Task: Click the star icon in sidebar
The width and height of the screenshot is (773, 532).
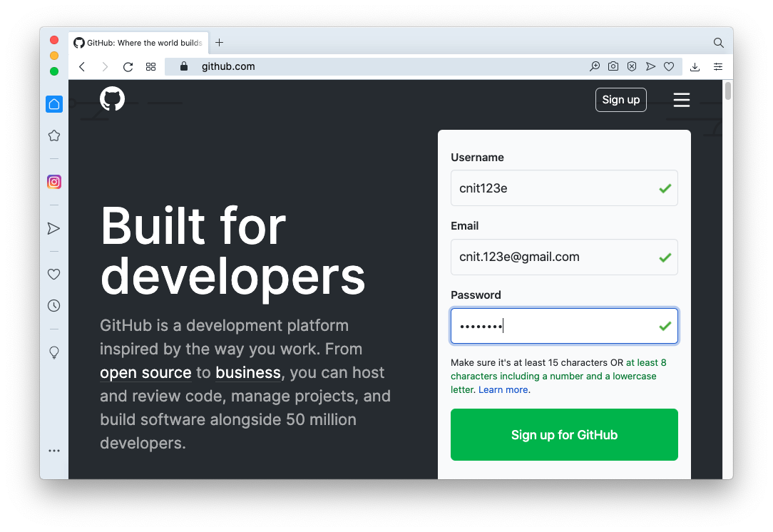Action: (x=54, y=135)
